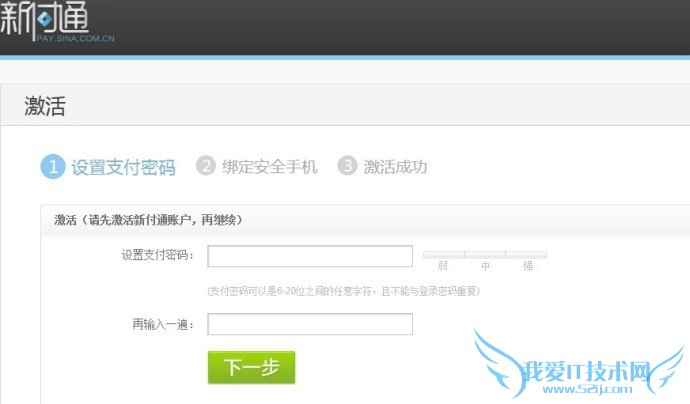Screen dimensions: 690x404
Task: Click the 激活（请先激活新付通账户，再继续） panel title
Action: click(x=148, y=220)
